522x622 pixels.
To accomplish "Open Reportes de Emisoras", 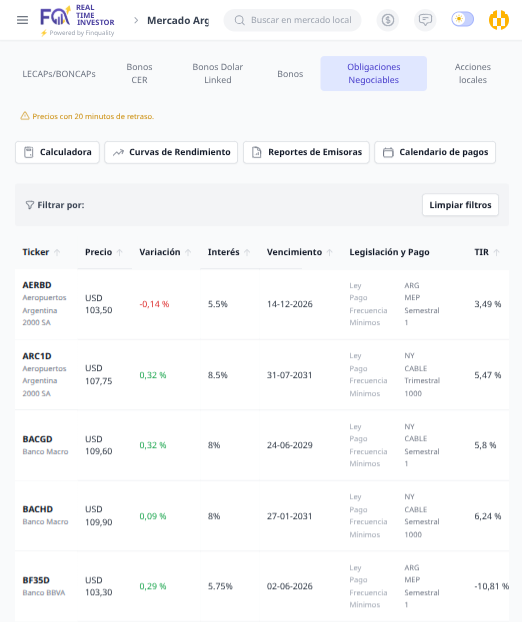I will [307, 152].
